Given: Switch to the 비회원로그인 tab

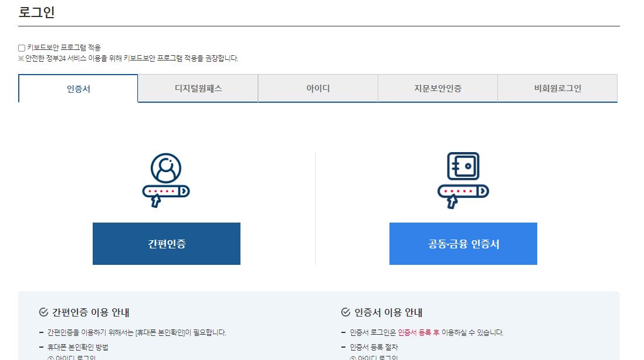Looking at the screenshot, I should tap(557, 88).
